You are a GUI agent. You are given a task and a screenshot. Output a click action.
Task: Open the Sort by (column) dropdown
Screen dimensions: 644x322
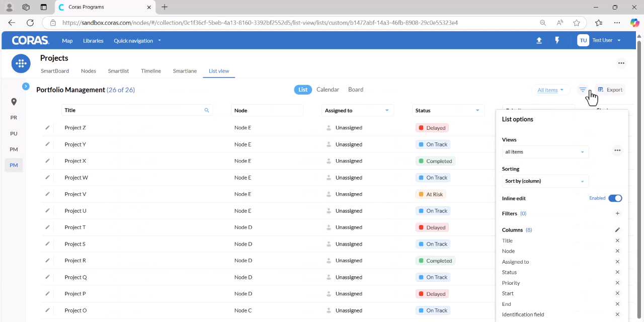point(545,181)
